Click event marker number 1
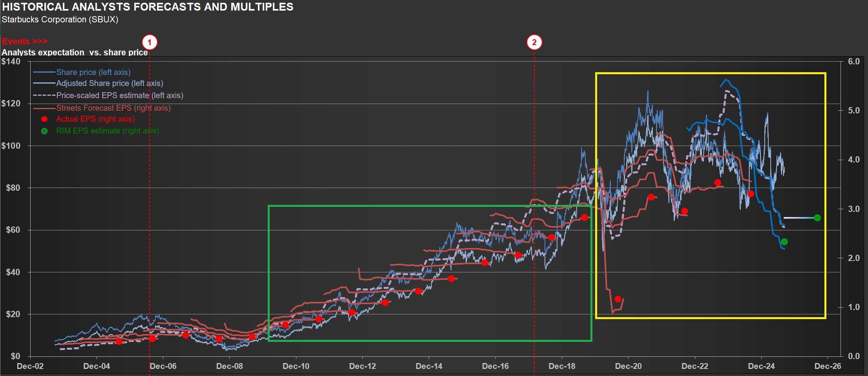868x376 pixels. pos(150,42)
